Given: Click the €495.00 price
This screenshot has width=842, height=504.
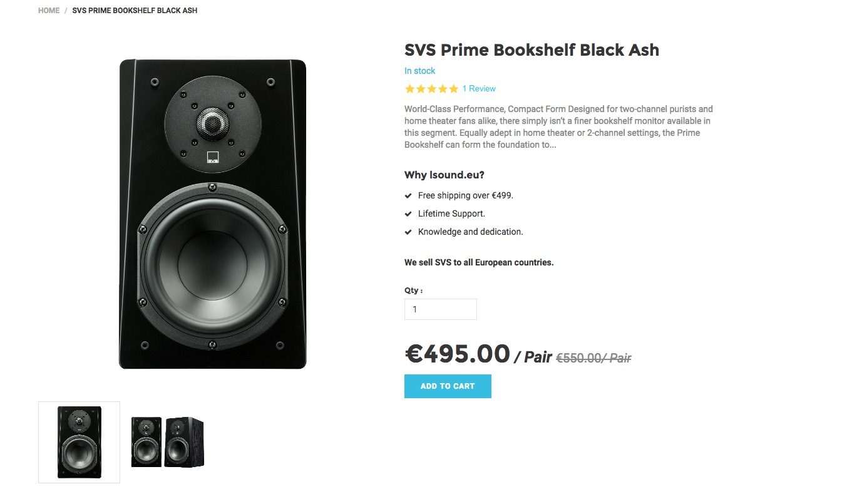Looking at the screenshot, I should pyautogui.click(x=458, y=354).
